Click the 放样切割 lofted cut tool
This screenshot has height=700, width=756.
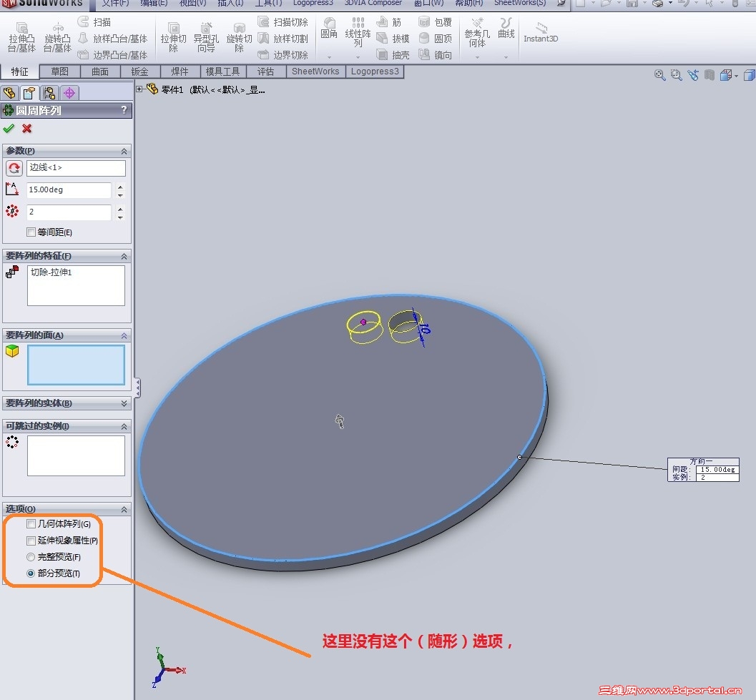(x=283, y=39)
